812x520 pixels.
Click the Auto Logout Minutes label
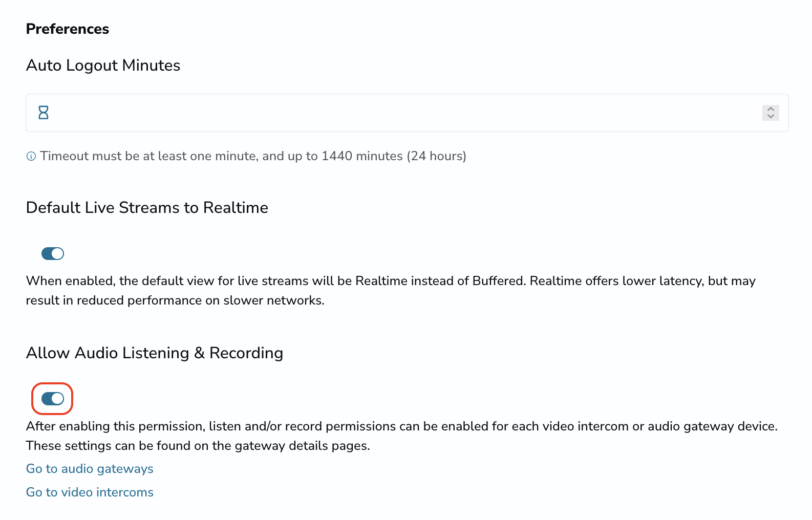pyautogui.click(x=103, y=66)
